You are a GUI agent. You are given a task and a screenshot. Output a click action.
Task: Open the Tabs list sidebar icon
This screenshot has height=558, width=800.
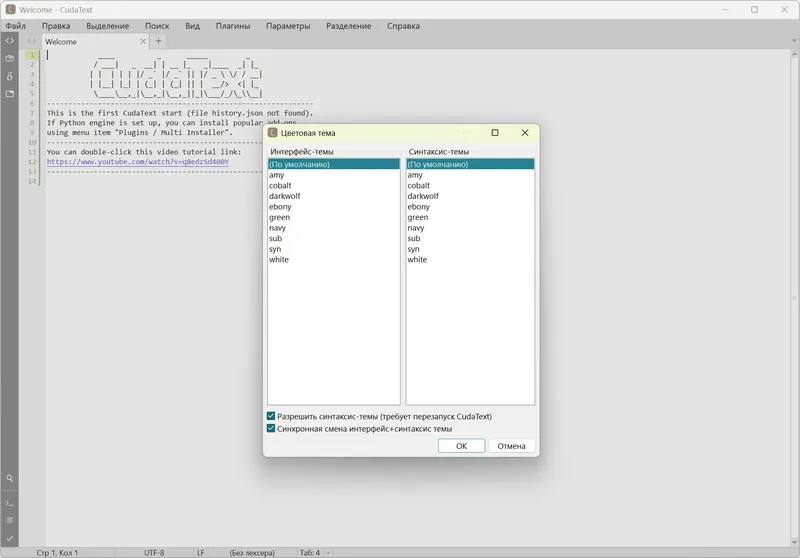coord(10,94)
